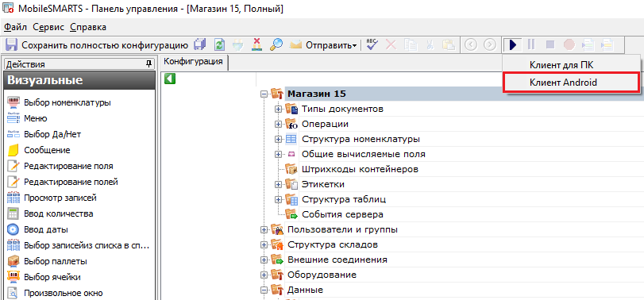Select the Штрихкоды контейнеров tree item

(x=360, y=169)
